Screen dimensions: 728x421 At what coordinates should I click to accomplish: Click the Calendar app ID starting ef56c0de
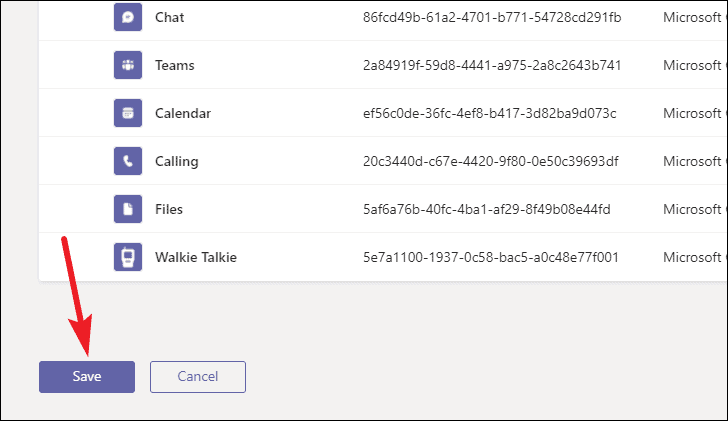point(489,114)
